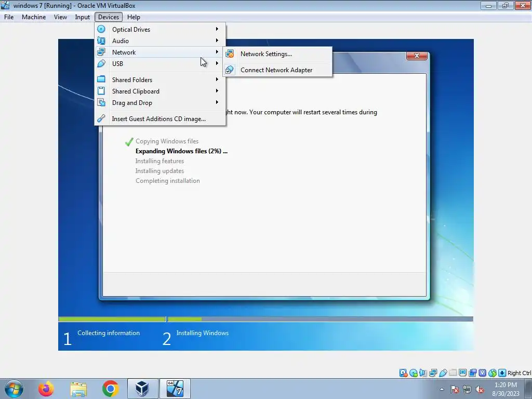Screen dimensions: 532x399
Task: Select Network in the Devices menu
Action: [x=160, y=52]
